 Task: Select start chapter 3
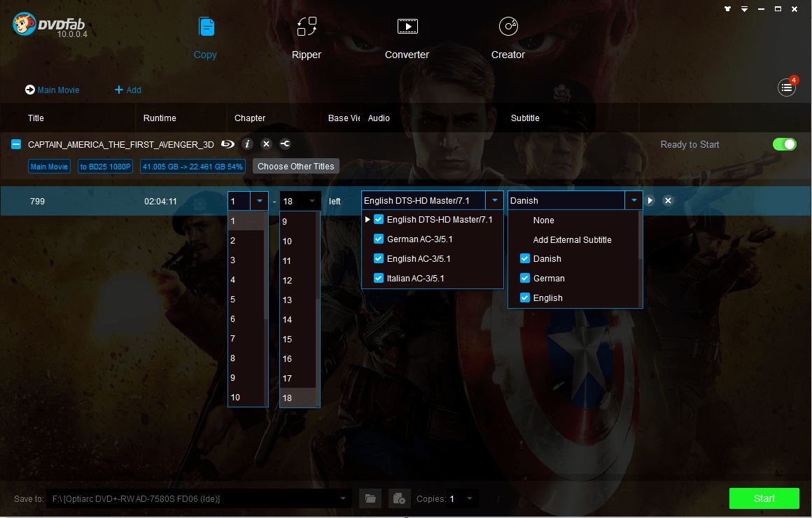point(246,260)
